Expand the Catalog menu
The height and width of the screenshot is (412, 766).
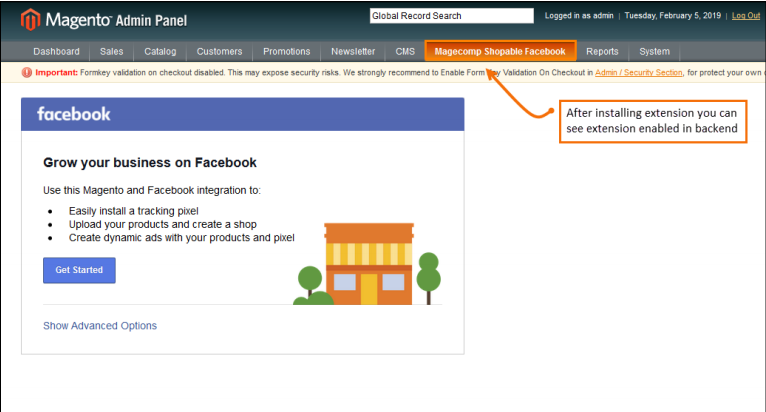[x=159, y=51]
